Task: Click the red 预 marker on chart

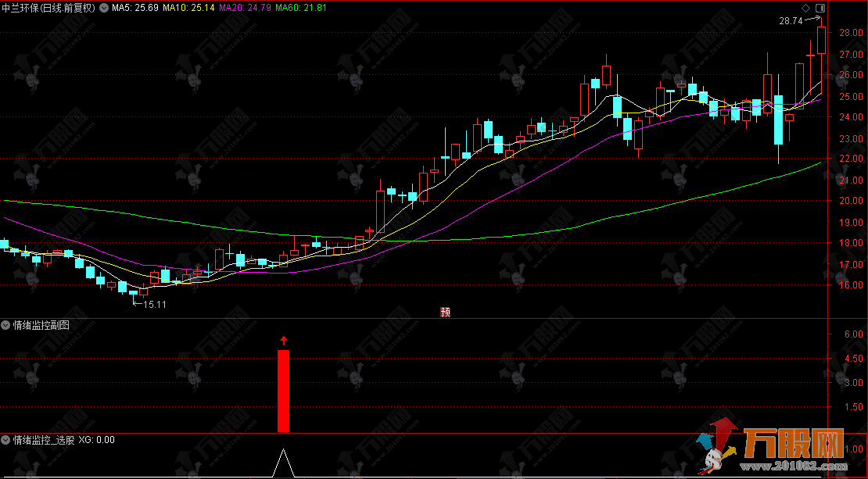Action: (x=446, y=312)
